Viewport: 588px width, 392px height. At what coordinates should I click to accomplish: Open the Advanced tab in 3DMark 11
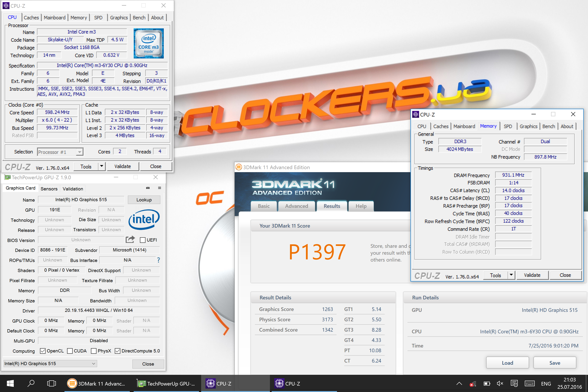pyautogui.click(x=297, y=206)
